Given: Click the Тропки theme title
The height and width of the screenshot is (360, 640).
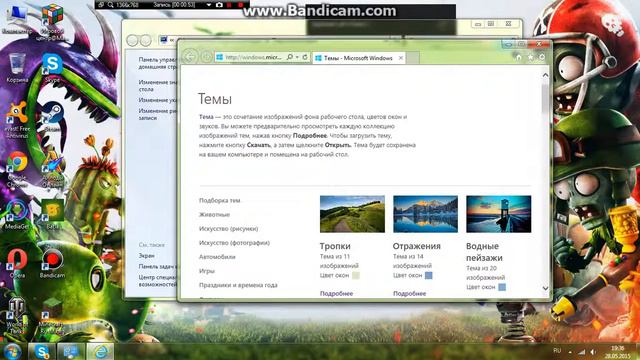Looking at the screenshot, I should (x=335, y=246).
